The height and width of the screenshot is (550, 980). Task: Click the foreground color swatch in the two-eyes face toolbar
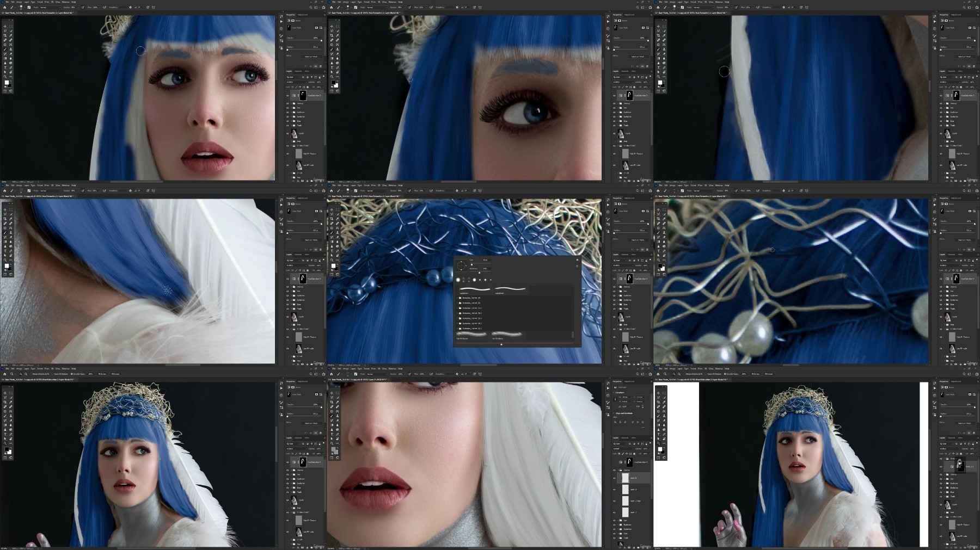[x=7, y=83]
